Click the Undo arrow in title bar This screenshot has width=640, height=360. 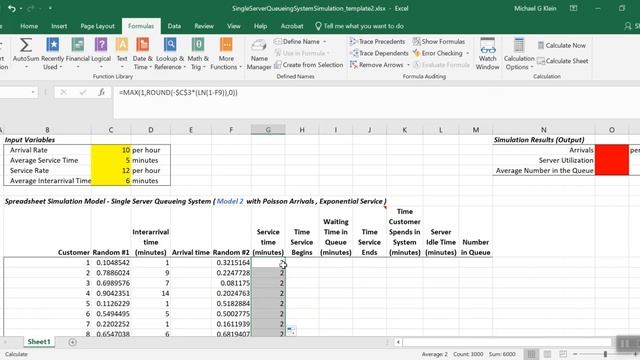point(11,8)
